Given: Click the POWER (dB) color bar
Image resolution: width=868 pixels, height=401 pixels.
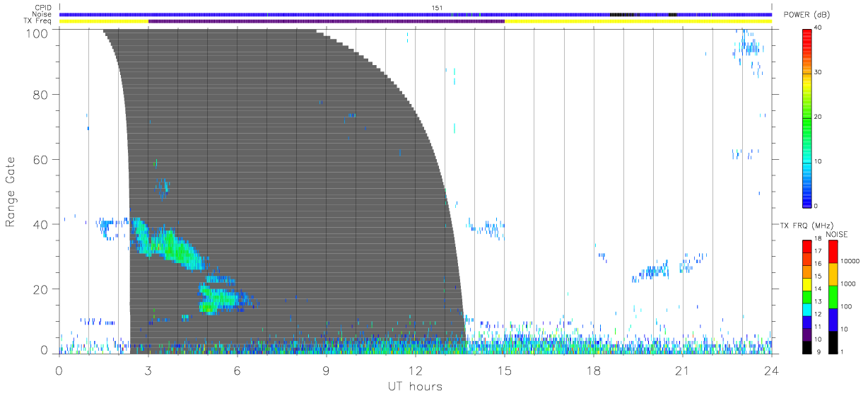Looking at the screenshot, I should pos(807,118).
